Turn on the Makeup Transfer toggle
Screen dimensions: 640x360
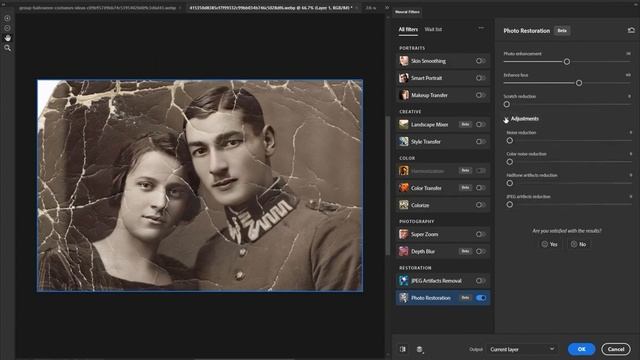pyautogui.click(x=481, y=95)
